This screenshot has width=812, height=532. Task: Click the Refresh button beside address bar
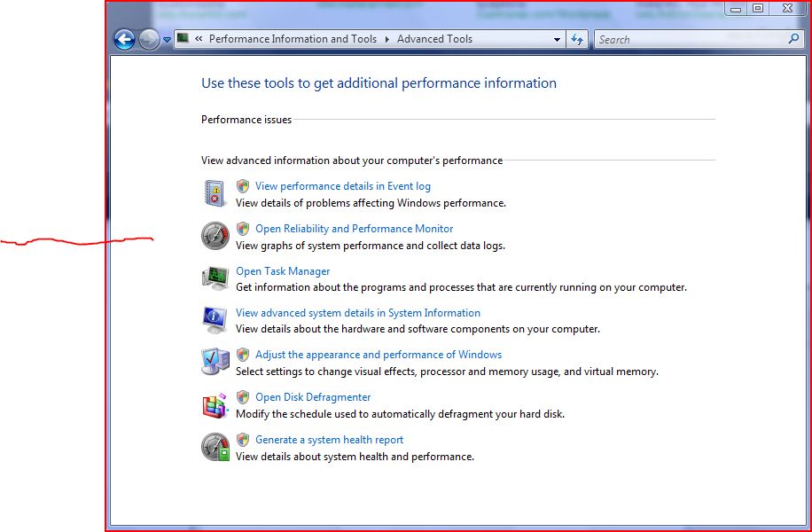coord(577,39)
